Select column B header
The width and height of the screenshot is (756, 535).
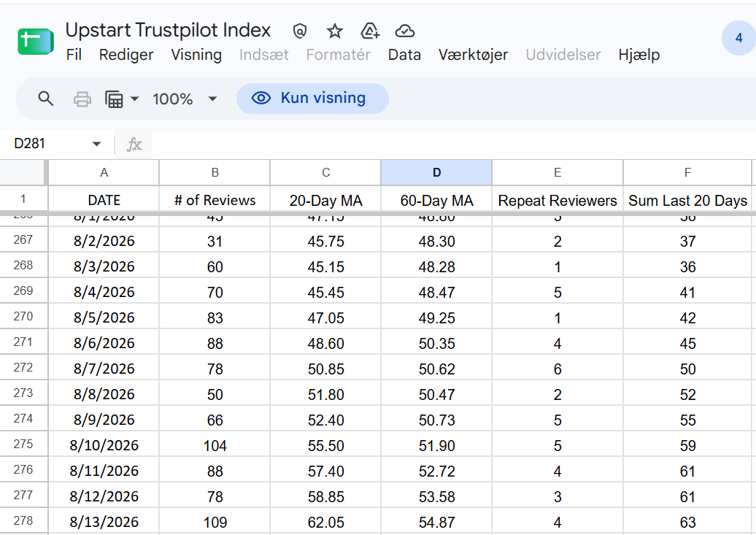point(215,173)
